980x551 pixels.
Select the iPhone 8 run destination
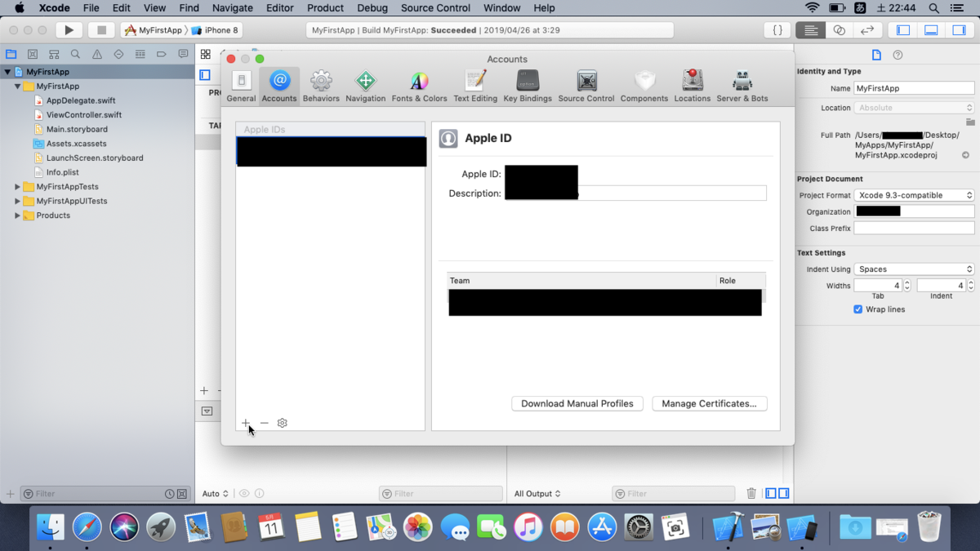(215, 30)
